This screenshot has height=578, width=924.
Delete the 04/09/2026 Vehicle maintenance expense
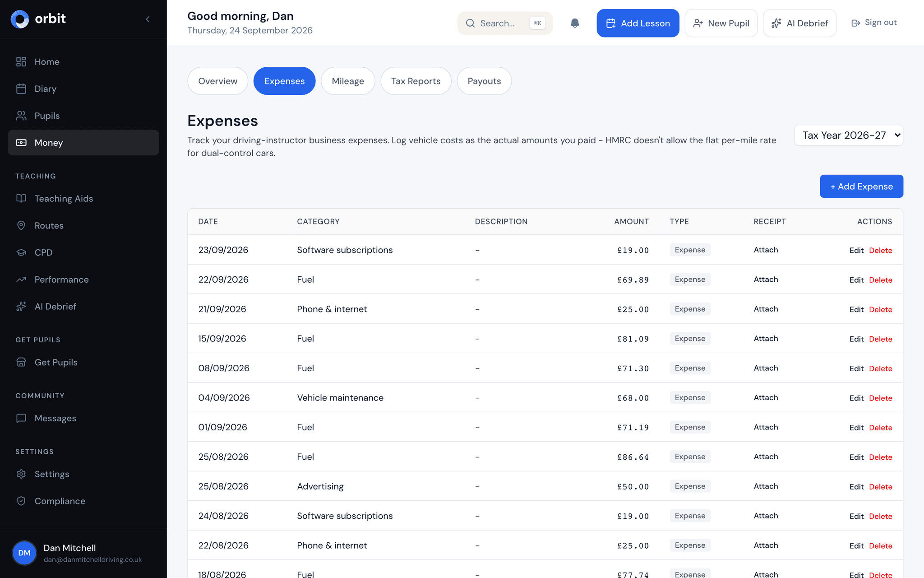tap(880, 398)
